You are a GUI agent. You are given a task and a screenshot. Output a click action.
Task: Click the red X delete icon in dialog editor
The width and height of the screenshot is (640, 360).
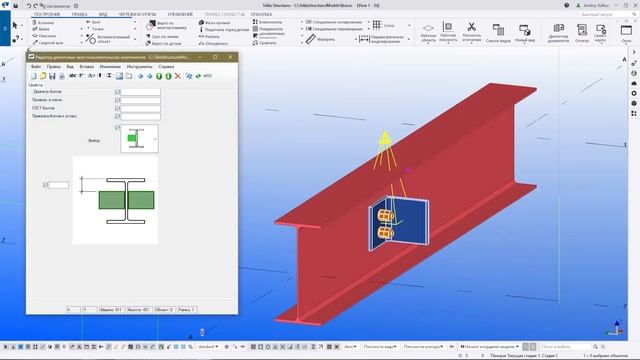pyautogui.click(x=178, y=76)
